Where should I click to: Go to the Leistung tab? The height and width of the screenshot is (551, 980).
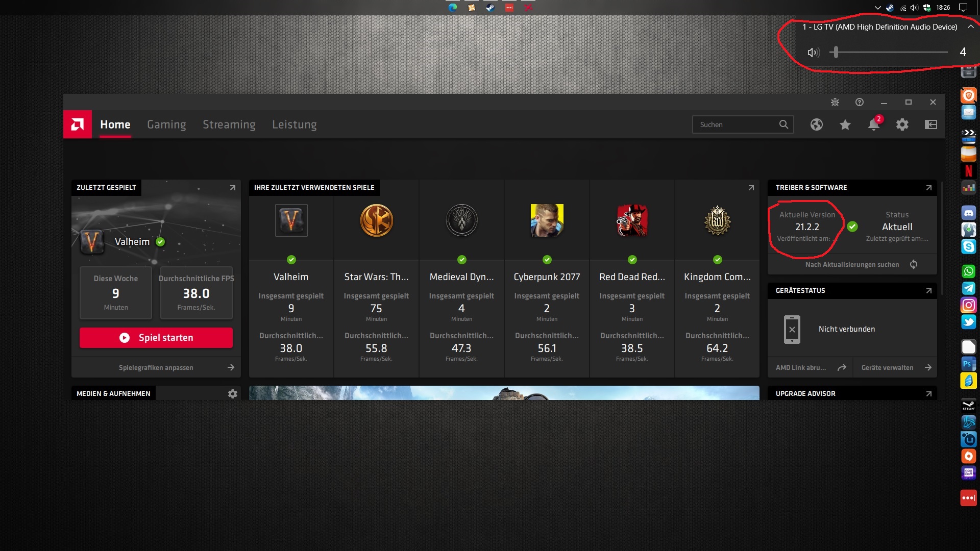295,124
